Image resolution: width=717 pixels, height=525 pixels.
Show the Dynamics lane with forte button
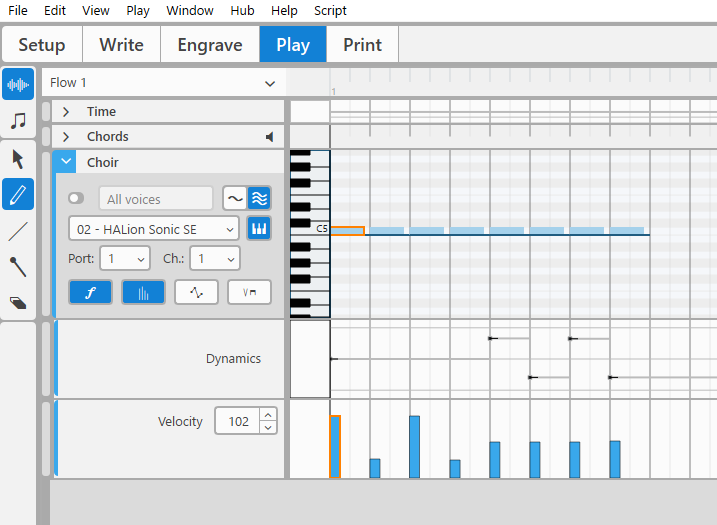tap(90, 292)
